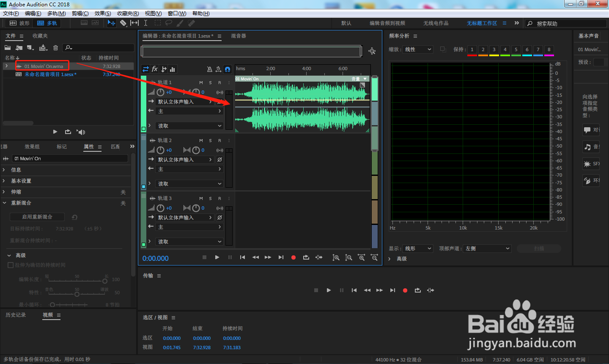The image size is (609, 364).
Task: Delete selected file with trash icon
Action: 55,48
